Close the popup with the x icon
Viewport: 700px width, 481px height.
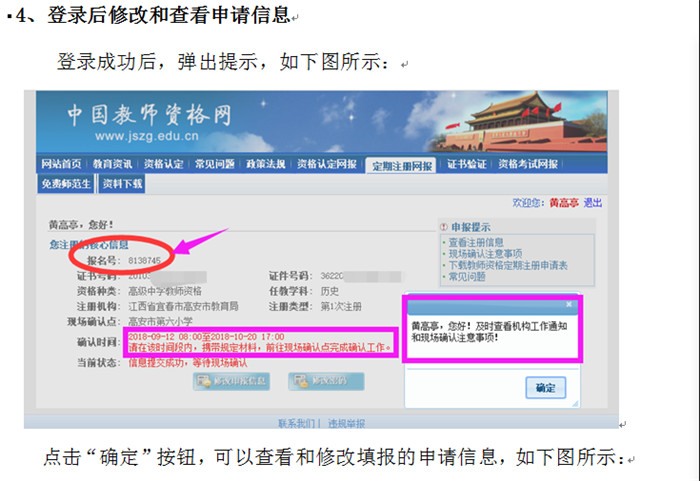[569, 304]
